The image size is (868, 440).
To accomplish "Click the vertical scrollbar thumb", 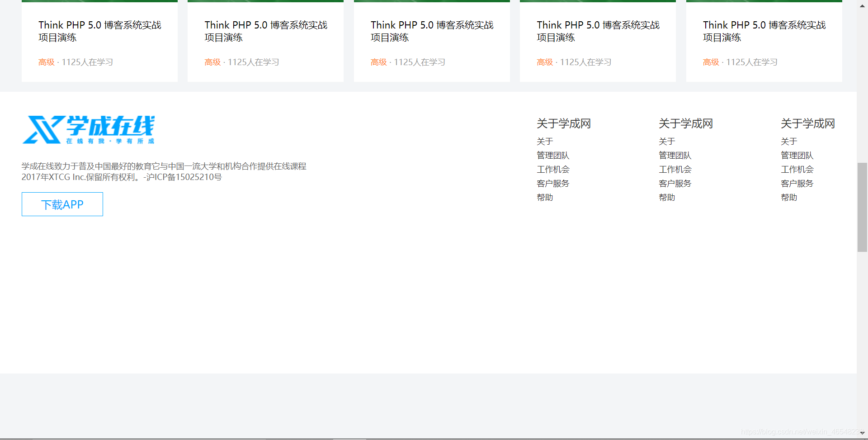I will [x=862, y=207].
